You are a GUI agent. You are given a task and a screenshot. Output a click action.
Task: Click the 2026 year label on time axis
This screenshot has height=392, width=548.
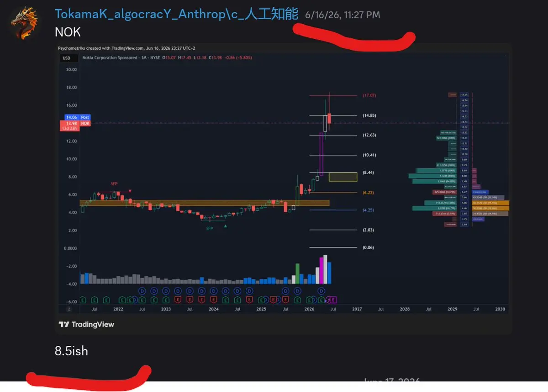click(x=309, y=309)
